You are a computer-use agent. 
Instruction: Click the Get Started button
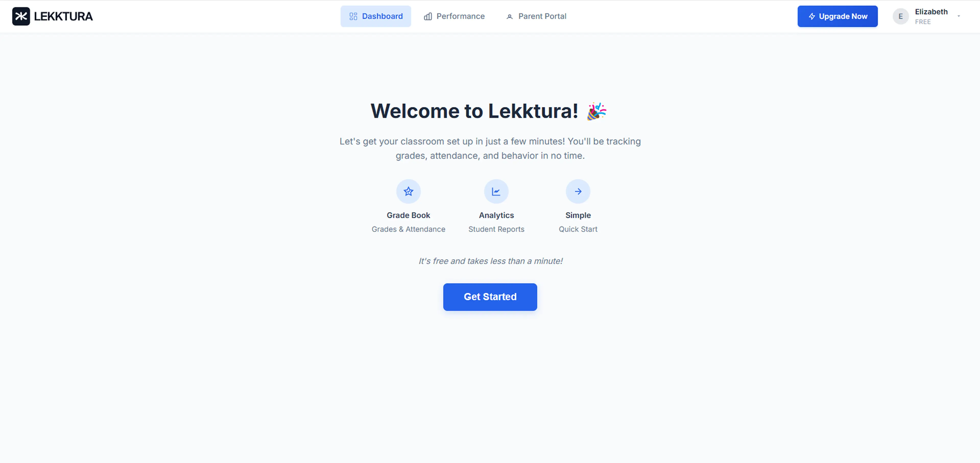(x=490, y=297)
